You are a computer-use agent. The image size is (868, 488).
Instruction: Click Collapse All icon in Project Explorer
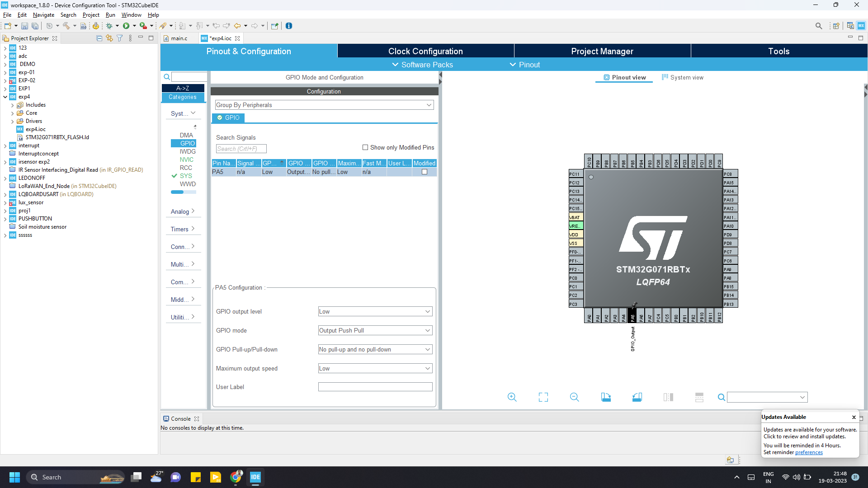[x=99, y=38]
